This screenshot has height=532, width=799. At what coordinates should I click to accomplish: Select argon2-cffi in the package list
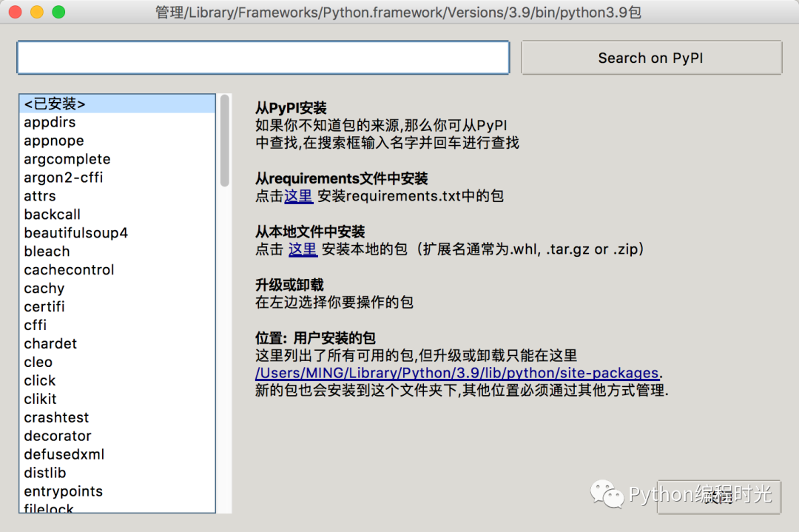coord(117,178)
